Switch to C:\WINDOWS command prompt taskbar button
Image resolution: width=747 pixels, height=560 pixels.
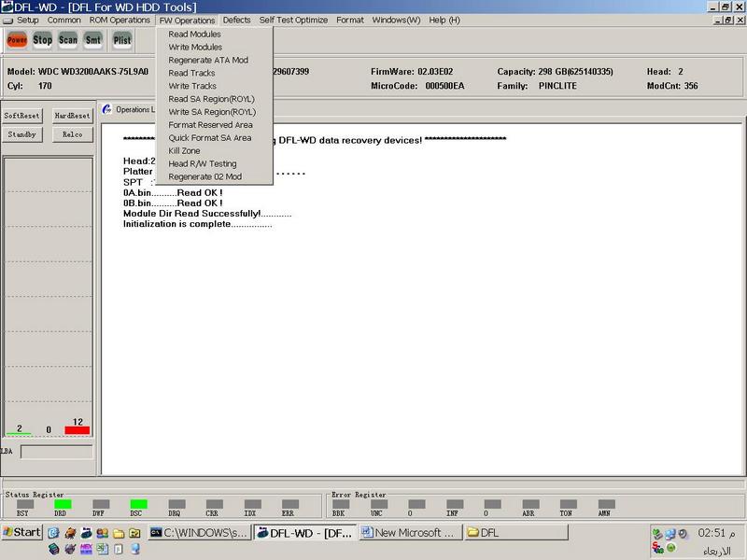point(199,533)
